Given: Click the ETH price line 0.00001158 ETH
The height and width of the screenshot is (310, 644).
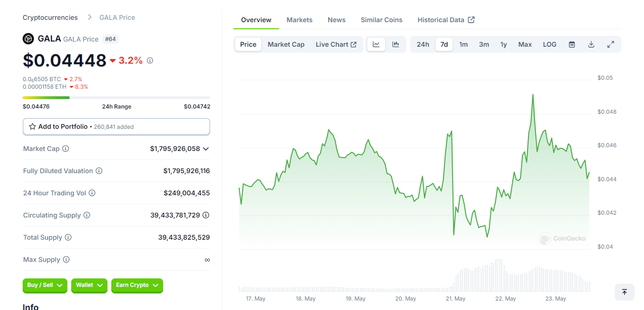Looking at the screenshot, I should click(x=45, y=87).
